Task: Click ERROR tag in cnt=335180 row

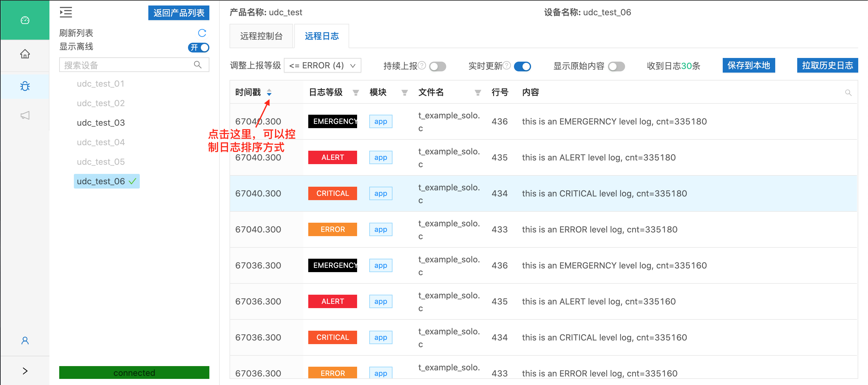Action: point(333,229)
